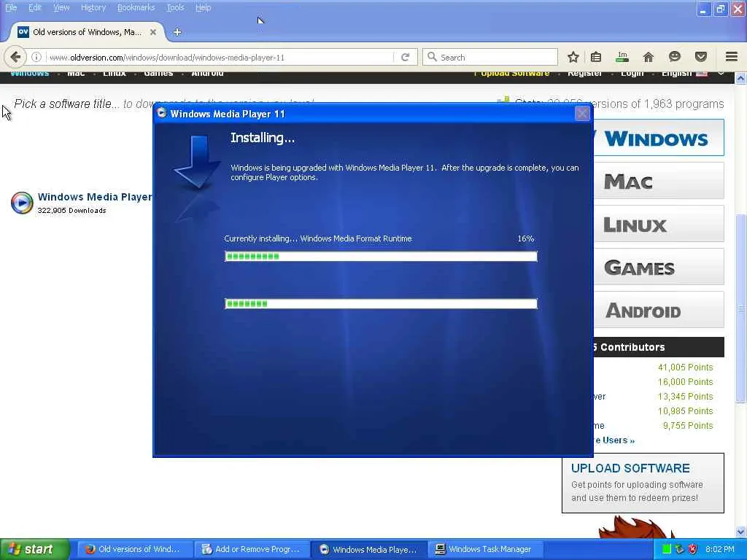This screenshot has width=747, height=560.
Task: Open Safely Remove Hardware tray icon
Action: (x=679, y=549)
